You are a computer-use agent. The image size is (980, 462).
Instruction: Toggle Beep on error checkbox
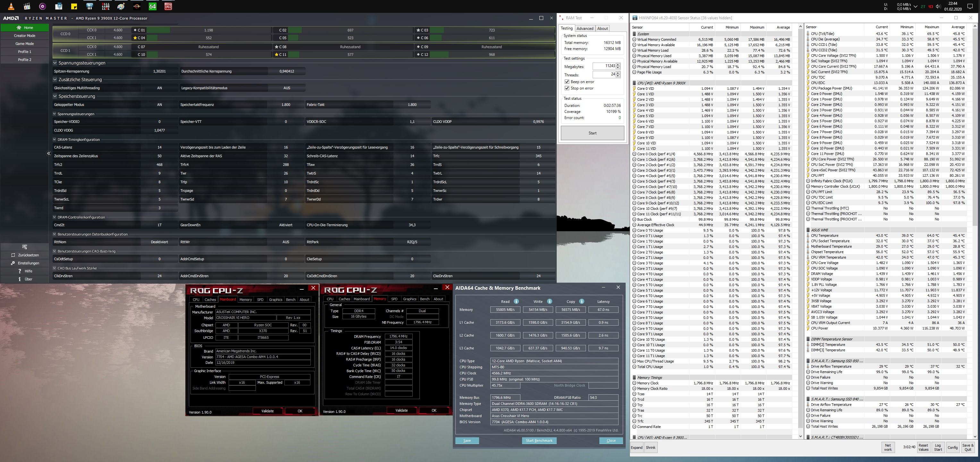point(567,82)
